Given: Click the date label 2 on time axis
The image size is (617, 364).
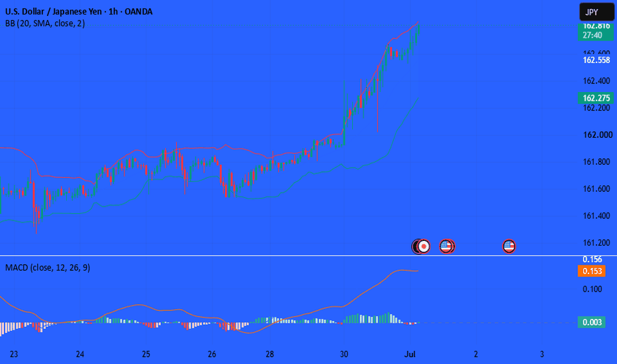Looking at the screenshot, I should point(476,354).
